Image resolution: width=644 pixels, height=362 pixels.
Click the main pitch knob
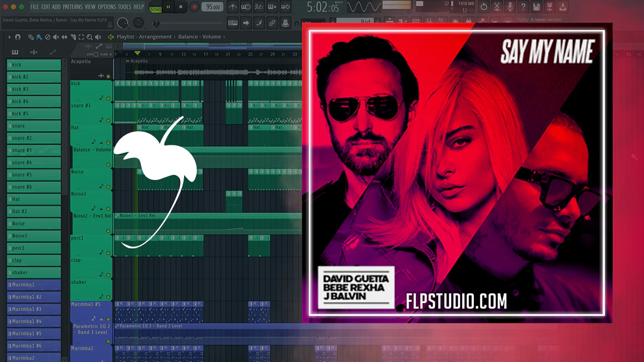(138, 23)
